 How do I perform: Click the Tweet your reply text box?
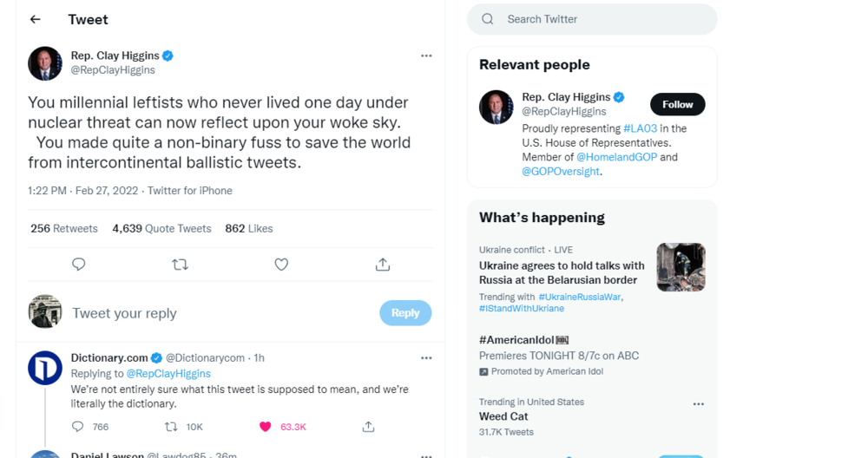click(217, 313)
